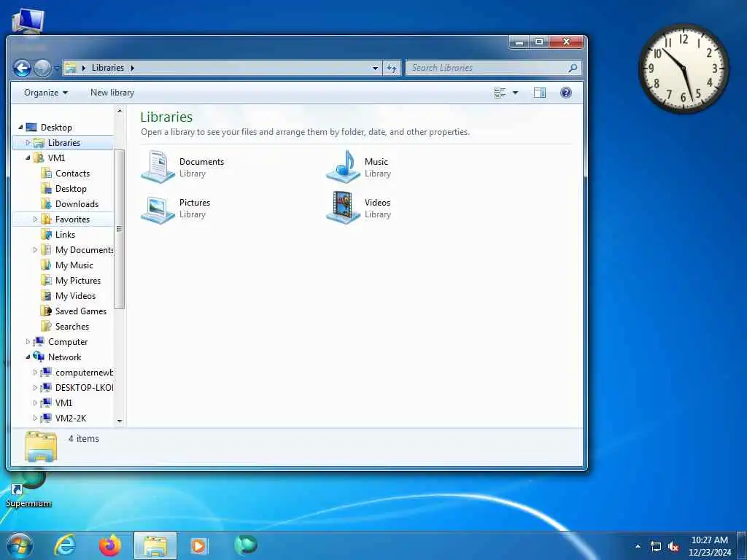Expand the Libraries tree node
This screenshot has height=560, width=747.
(x=28, y=142)
